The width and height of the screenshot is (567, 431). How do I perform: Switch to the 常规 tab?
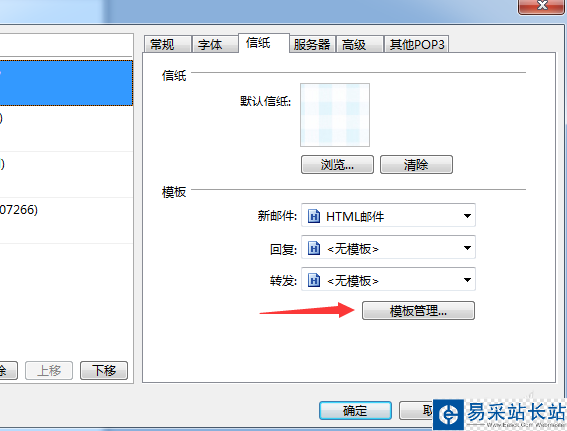pyautogui.click(x=168, y=44)
